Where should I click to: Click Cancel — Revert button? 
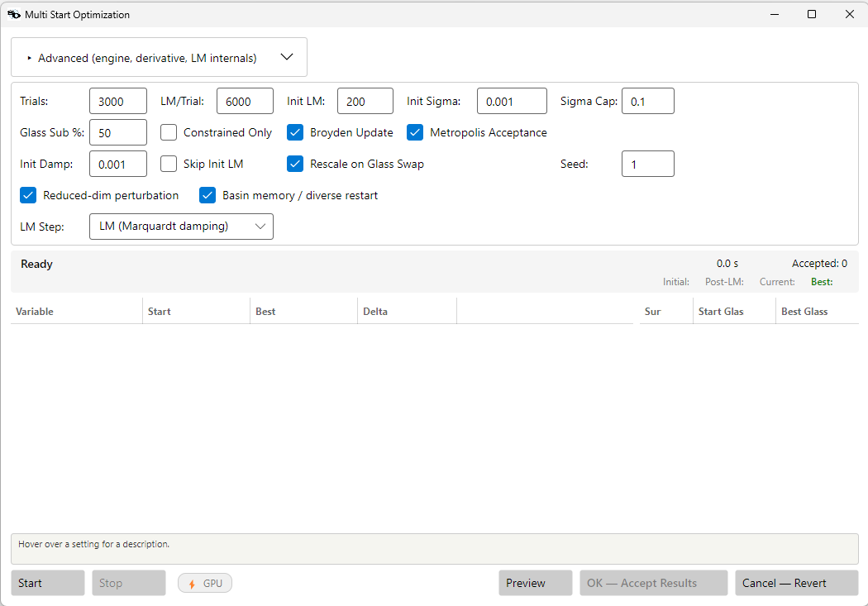tap(797, 583)
